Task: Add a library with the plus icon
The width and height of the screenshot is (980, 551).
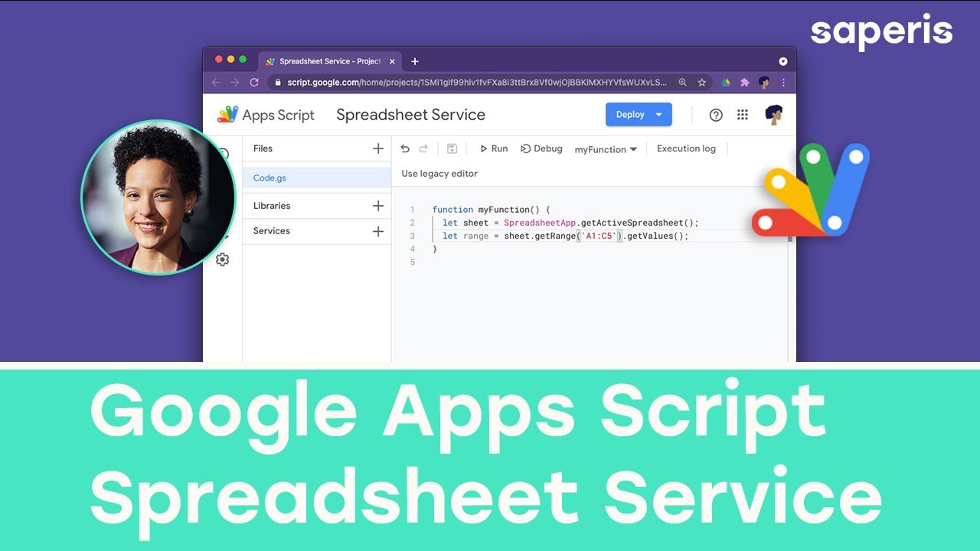Action: (x=377, y=206)
